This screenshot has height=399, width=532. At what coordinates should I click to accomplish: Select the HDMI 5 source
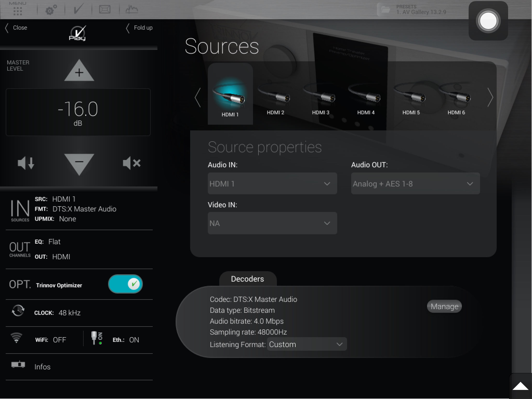point(411,99)
